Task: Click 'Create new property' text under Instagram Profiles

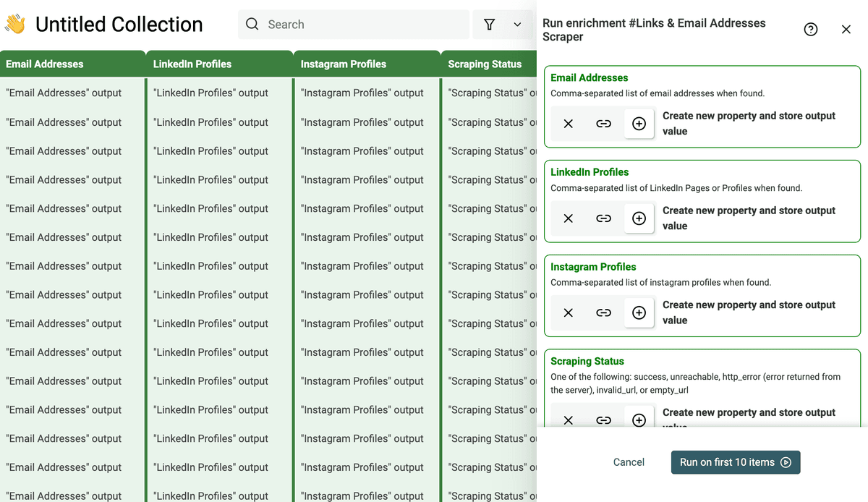Action: [749, 312]
